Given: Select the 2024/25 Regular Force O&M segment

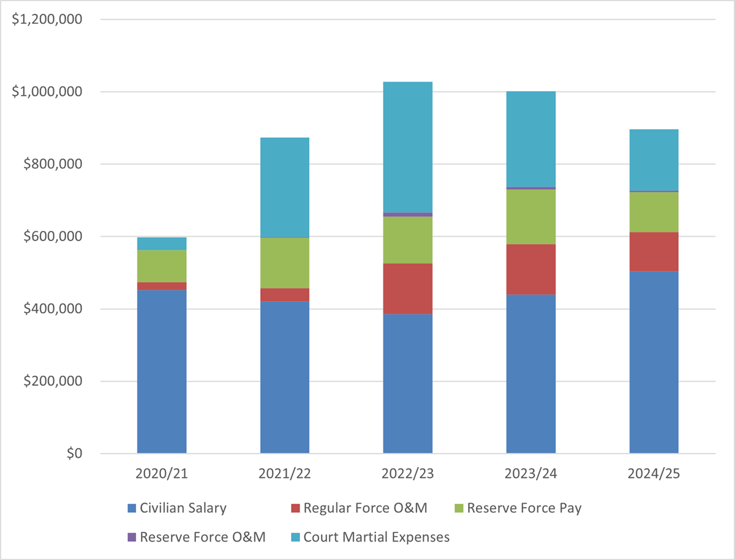Looking at the screenshot, I should coord(654,252).
